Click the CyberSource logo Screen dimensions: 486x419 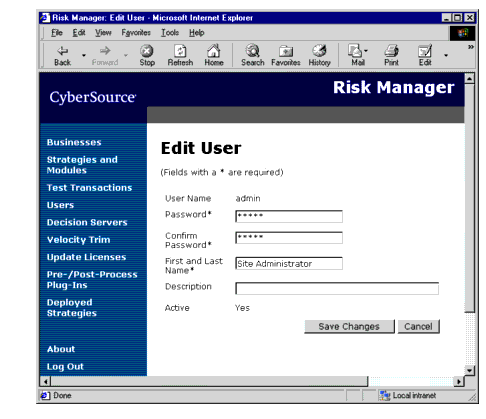[x=93, y=97]
